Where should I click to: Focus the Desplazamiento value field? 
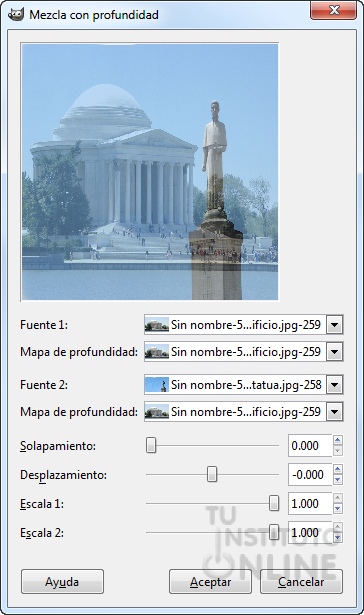click(x=310, y=475)
